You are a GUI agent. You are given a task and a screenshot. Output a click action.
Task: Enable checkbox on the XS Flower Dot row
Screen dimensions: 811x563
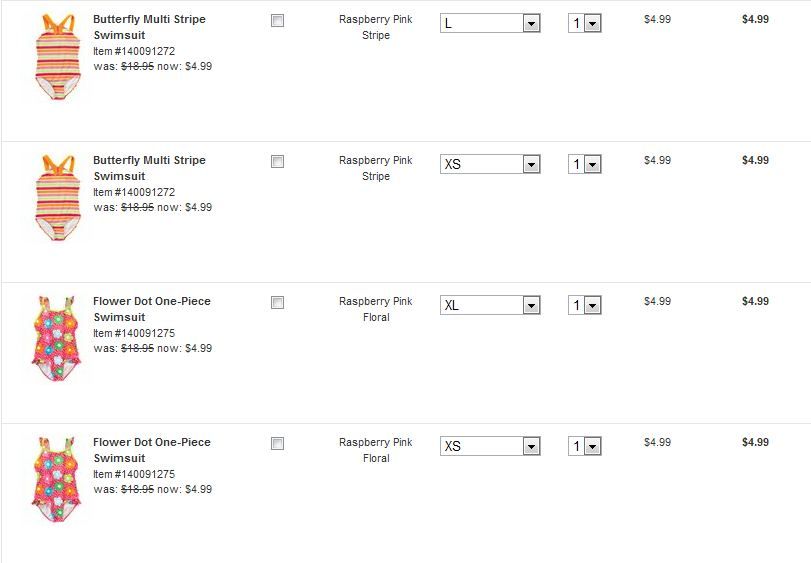(277, 444)
